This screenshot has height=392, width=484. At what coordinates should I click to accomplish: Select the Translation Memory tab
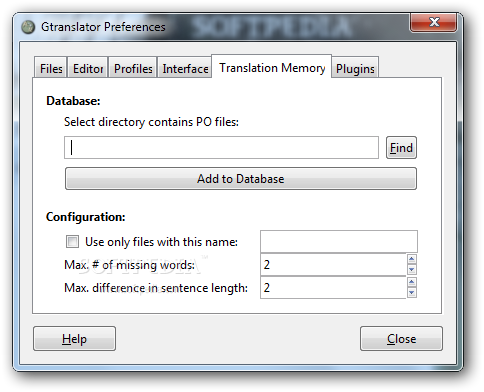pyautogui.click(x=272, y=67)
